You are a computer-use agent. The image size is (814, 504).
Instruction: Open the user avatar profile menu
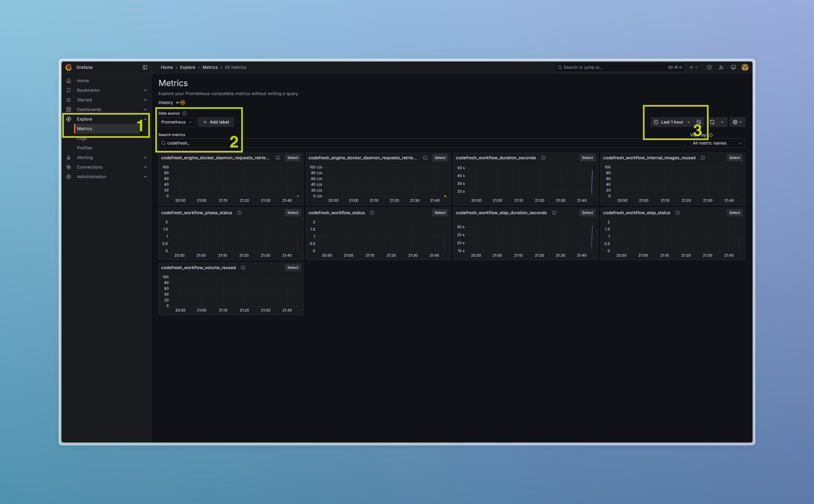point(745,67)
